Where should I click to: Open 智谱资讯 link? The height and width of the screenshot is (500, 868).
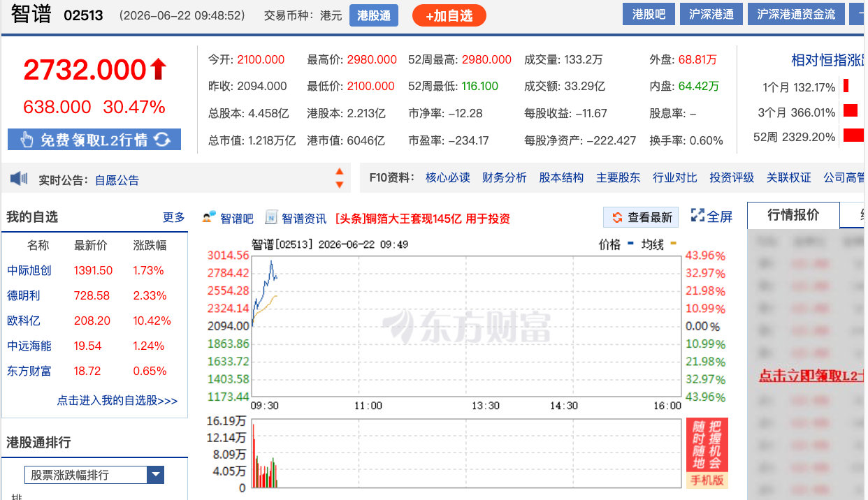304,219
